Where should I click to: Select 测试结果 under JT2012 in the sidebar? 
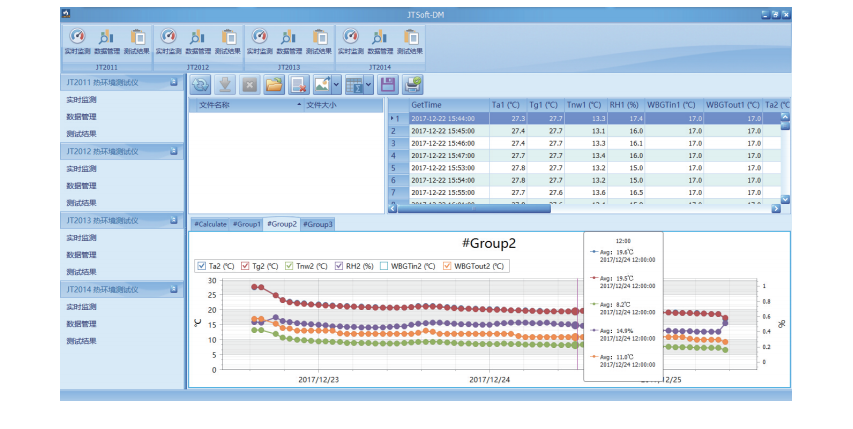click(x=81, y=203)
